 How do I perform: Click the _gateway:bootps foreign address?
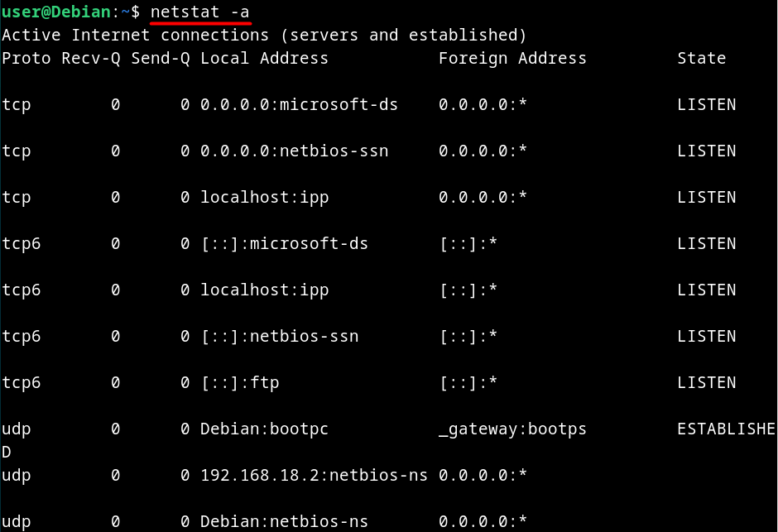[512, 429]
